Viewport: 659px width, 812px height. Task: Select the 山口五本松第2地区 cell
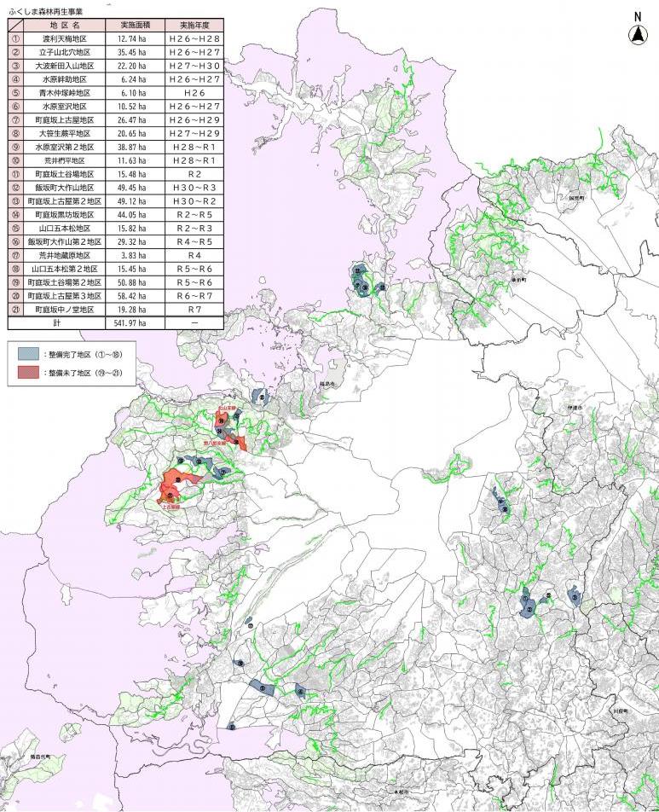(x=65, y=269)
